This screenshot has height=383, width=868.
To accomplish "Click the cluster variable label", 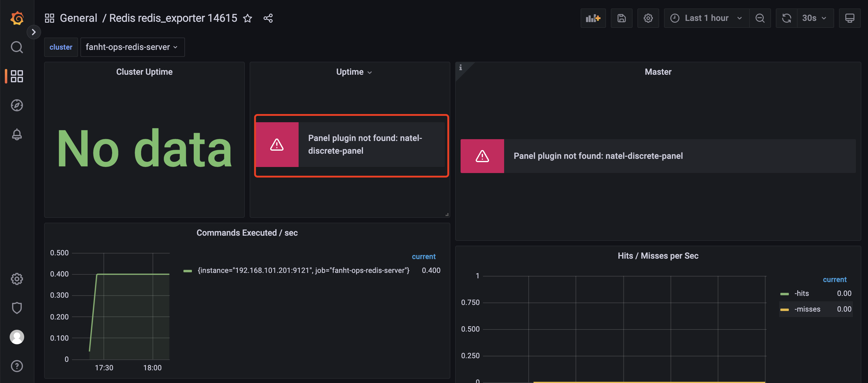I will (61, 47).
